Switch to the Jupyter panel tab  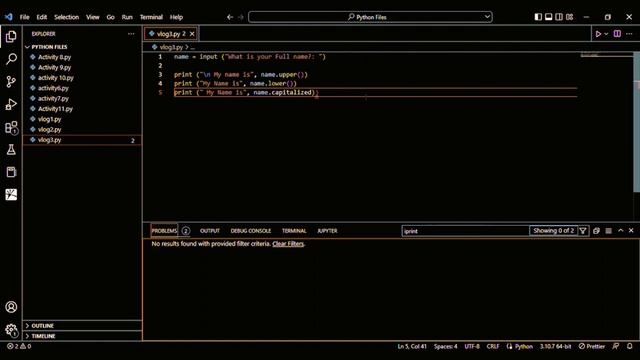pos(327,231)
